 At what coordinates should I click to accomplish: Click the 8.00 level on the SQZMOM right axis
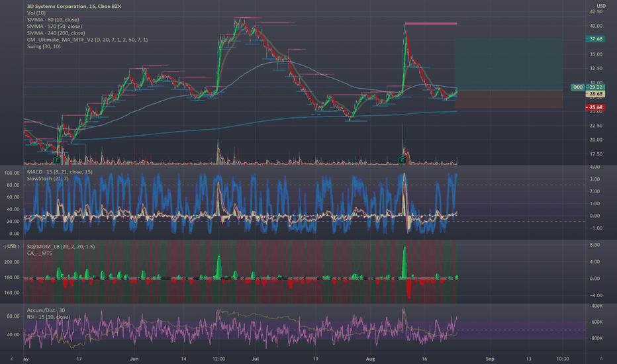coord(594,245)
